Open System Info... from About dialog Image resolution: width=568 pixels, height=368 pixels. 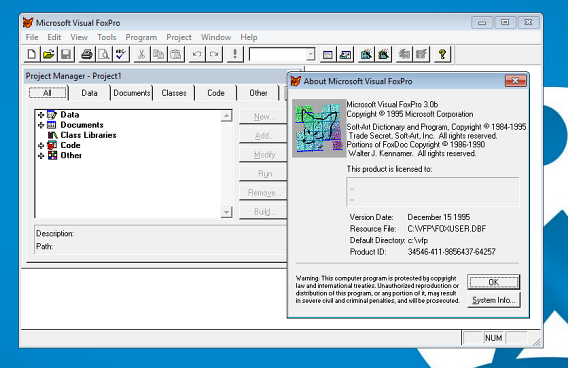(x=493, y=300)
